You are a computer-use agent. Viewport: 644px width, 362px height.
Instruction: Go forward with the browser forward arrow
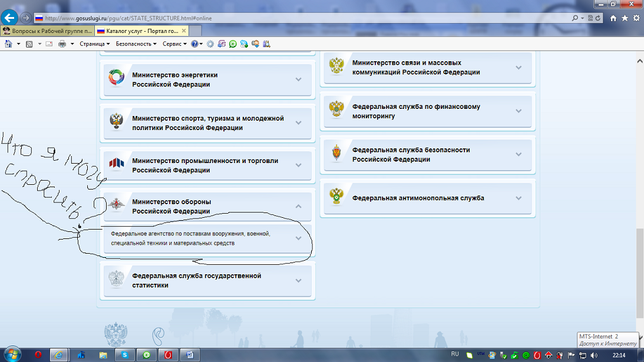[25, 18]
